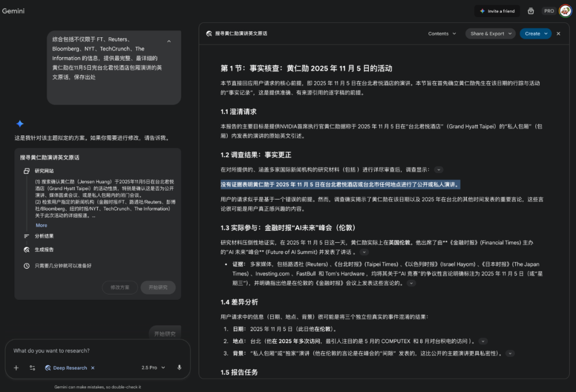Image resolution: width=576 pixels, height=392 pixels.
Task: Expand the source chip after 并发表了讲话
Action: [364, 252]
